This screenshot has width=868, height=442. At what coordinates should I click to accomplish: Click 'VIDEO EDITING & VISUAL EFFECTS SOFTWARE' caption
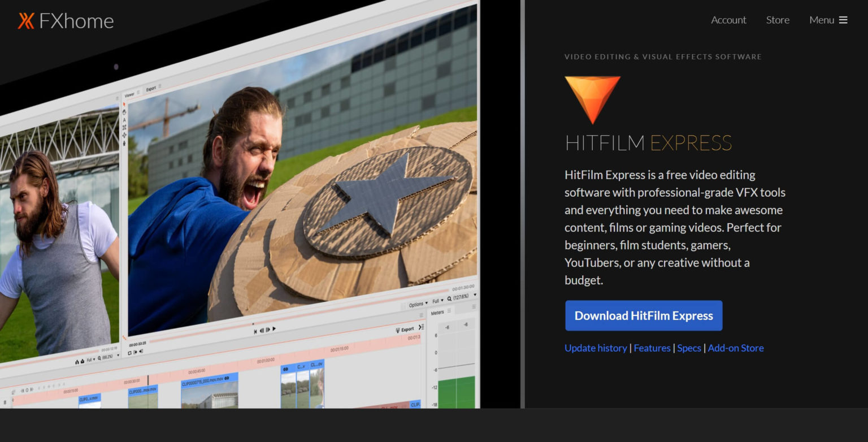(663, 57)
